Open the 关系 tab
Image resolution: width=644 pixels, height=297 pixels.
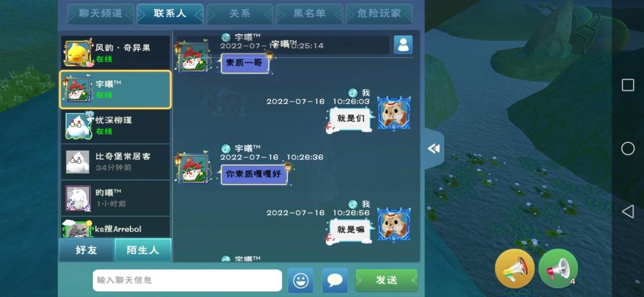click(x=240, y=14)
